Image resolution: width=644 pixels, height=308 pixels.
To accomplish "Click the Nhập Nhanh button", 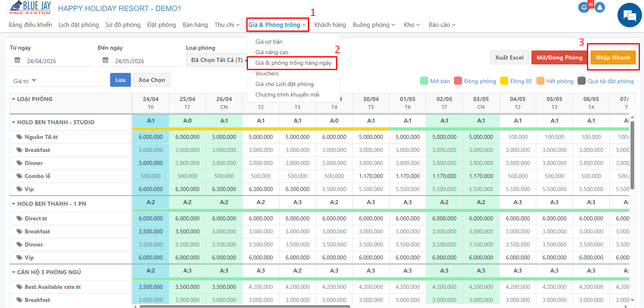I will pos(613,57).
